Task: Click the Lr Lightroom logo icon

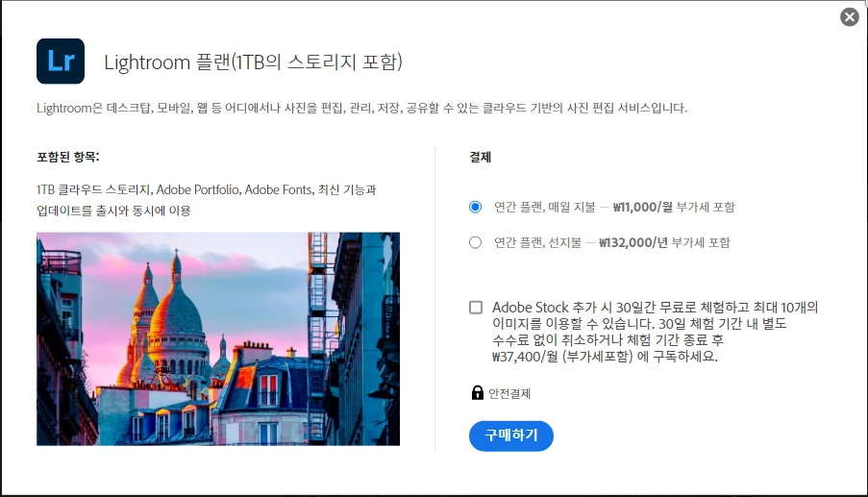Action: (x=61, y=61)
